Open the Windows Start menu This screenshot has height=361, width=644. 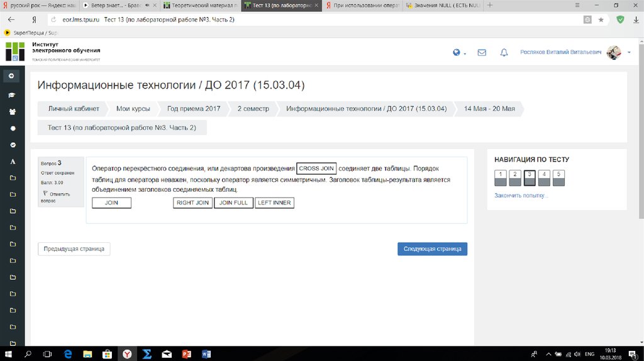click(8, 353)
